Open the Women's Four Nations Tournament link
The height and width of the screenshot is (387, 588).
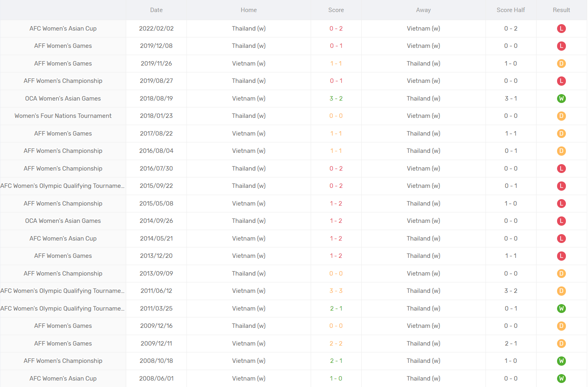[63, 116]
